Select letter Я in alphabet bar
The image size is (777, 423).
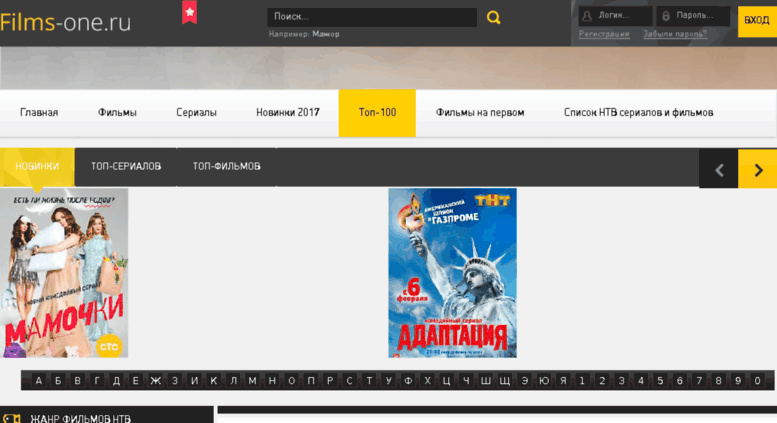pyautogui.click(x=563, y=380)
